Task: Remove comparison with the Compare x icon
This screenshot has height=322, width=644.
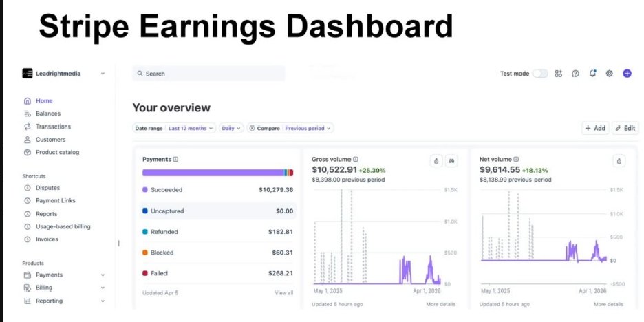Action: tap(253, 128)
